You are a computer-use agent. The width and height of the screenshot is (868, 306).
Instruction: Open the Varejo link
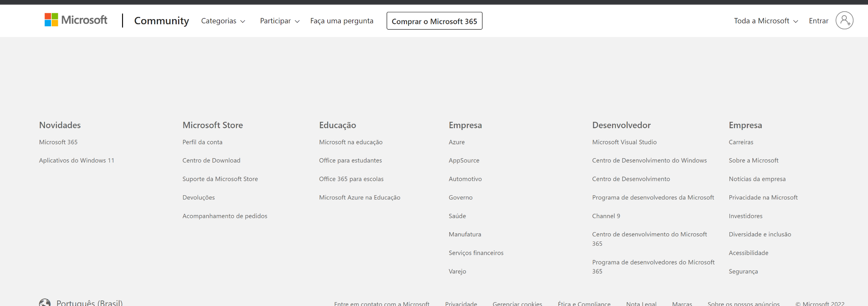pyautogui.click(x=457, y=272)
